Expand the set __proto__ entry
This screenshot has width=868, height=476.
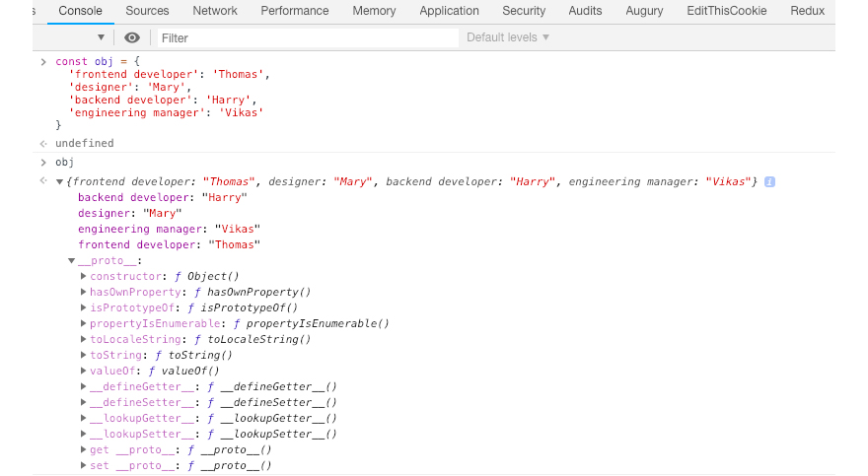pos(83,465)
